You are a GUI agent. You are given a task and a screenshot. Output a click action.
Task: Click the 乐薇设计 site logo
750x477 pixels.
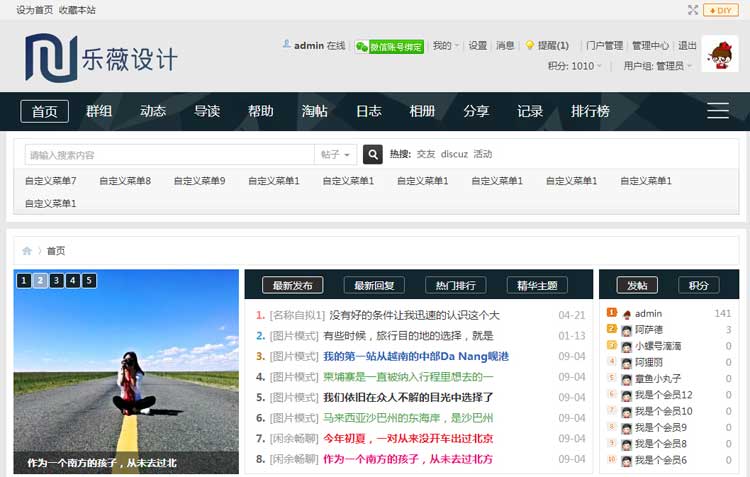coord(101,58)
